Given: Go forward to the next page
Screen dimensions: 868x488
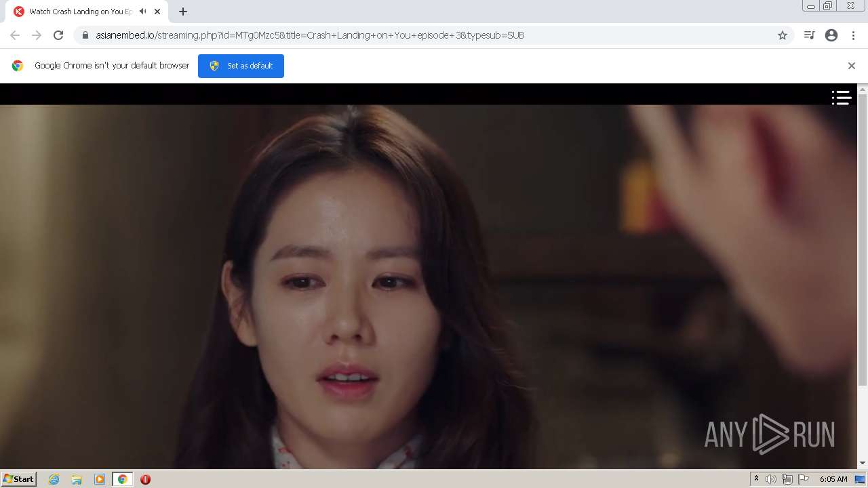Looking at the screenshot, I should coord(37,35).
